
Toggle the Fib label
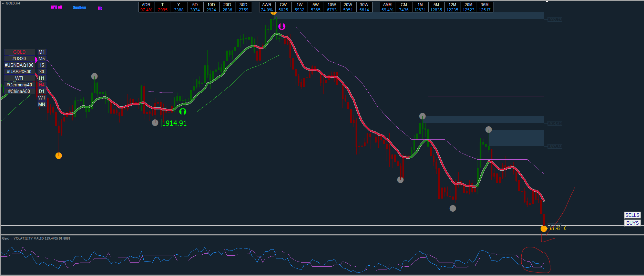click(100, 8)
